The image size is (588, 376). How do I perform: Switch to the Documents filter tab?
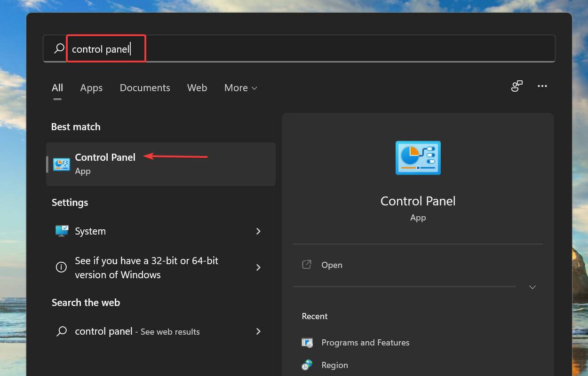pos(145,88)
